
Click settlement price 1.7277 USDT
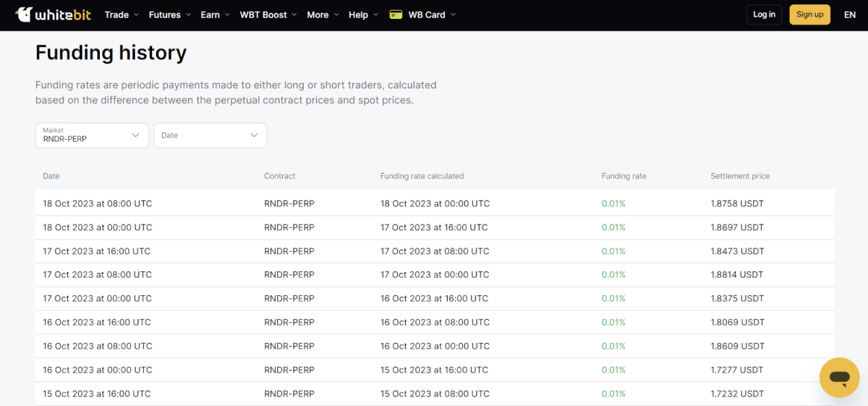737,370
